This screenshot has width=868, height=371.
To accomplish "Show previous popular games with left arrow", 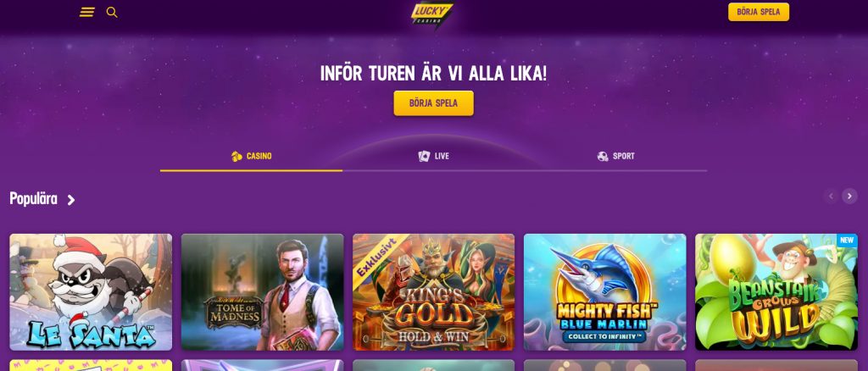I will 831,196.
